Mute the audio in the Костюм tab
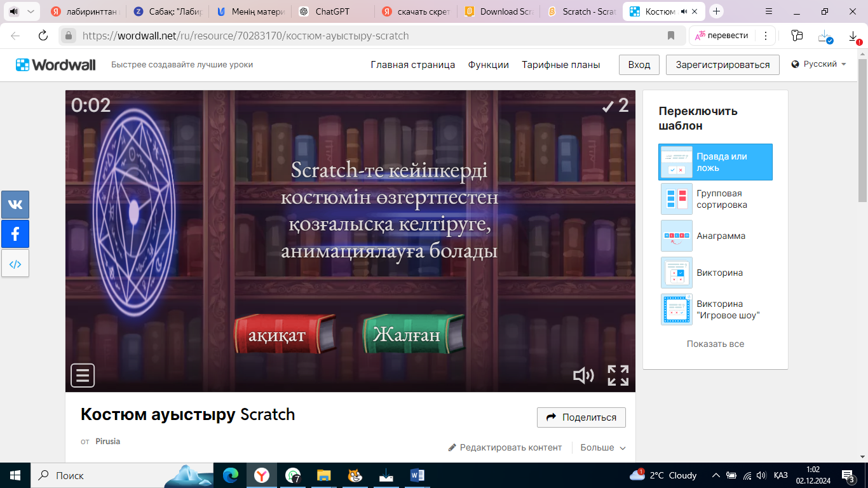The image size is (868, 488). [x=684, y=11]
